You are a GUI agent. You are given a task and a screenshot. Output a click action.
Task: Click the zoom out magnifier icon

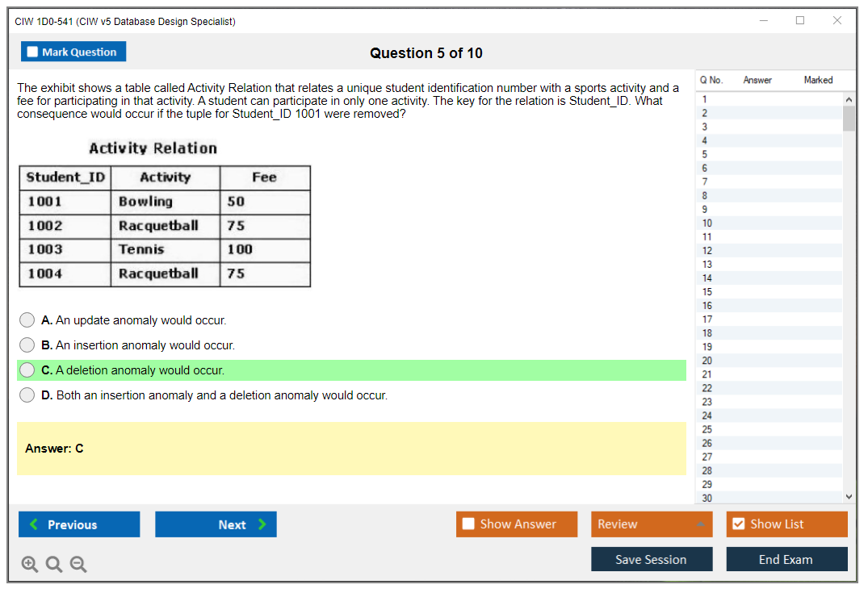pyautogui.click(x=78, y=565)
